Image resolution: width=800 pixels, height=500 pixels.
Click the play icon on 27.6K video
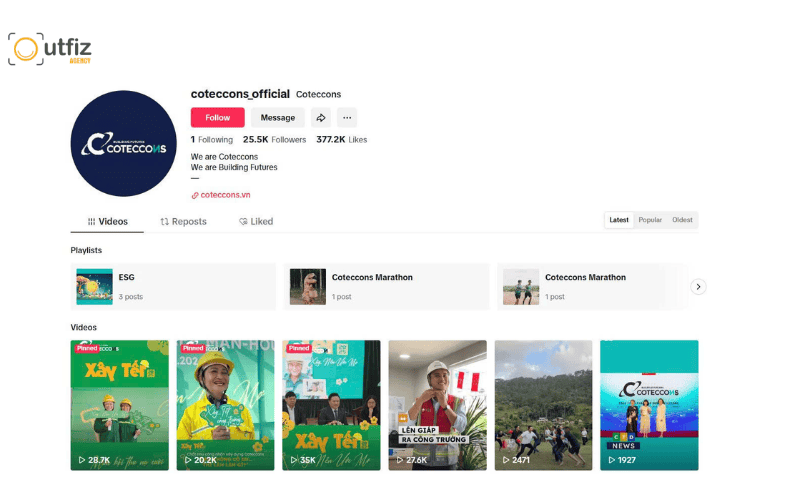pos(400,460)
